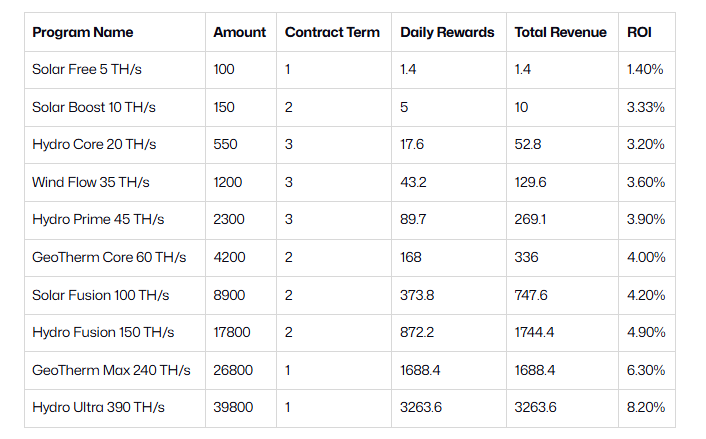This screenshot has width=706, height=439.
Task: Click the 8.20% ROI value
Action: (646, 407)
